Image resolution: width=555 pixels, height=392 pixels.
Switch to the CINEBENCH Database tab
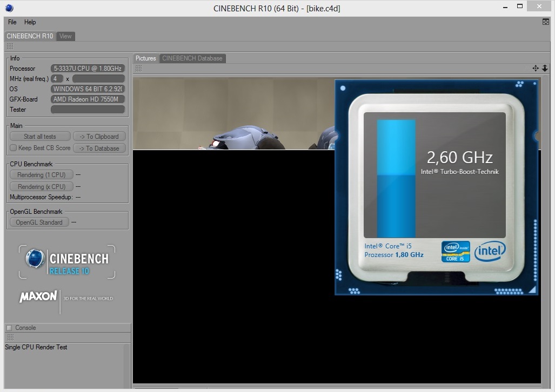click(192, 58)
